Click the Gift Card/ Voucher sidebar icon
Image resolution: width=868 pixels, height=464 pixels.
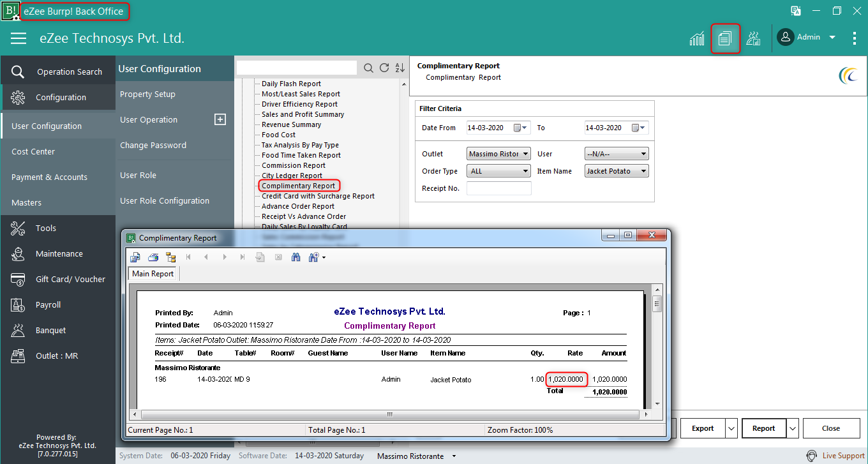18,279
